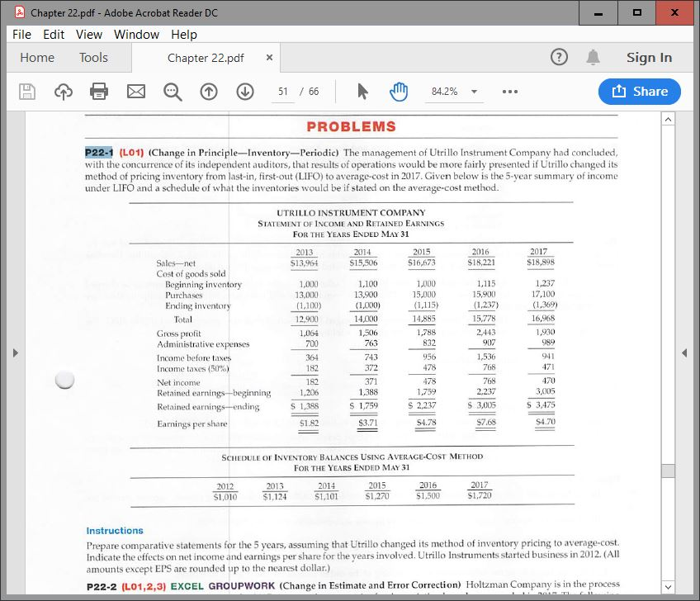The height and width of the screenshot is (601, 700).
Task: Open Help question mark icon
Action: 559,57
